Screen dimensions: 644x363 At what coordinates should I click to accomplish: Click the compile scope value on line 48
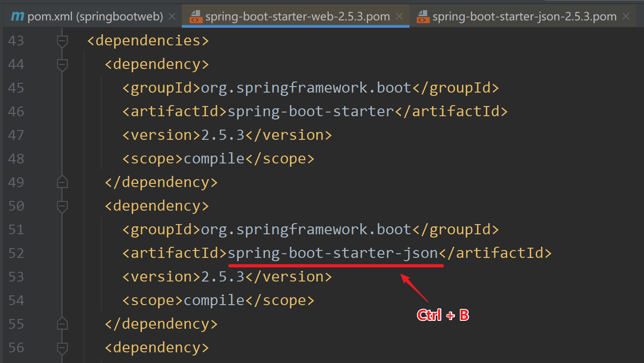tap(214, 159)
